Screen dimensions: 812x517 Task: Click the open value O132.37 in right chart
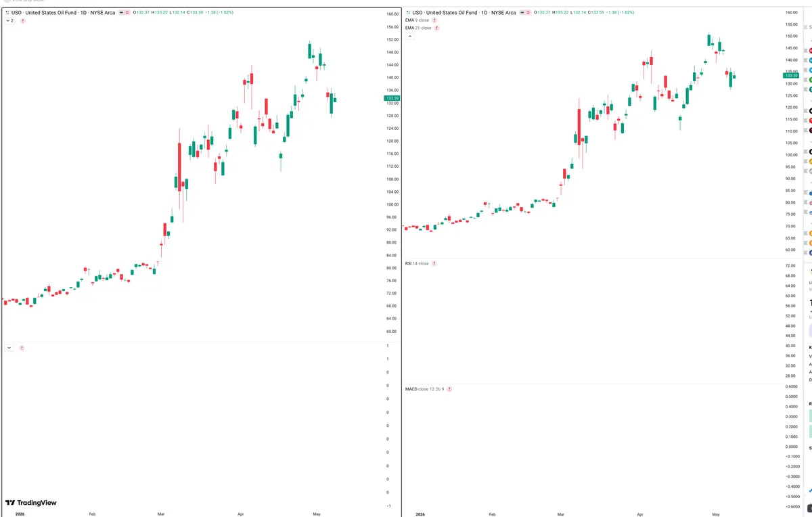point(541,13)
